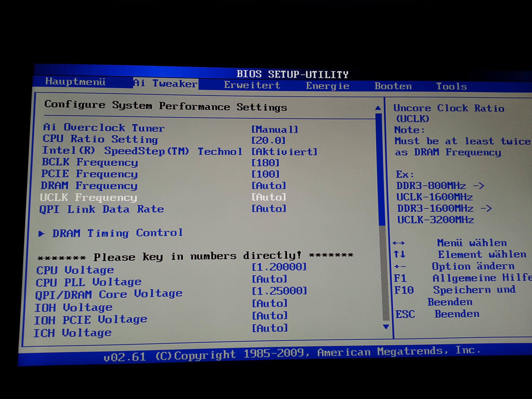Expand the DRAM Timing Control submenu
This screenshot has height=399, width=532.
117,233
